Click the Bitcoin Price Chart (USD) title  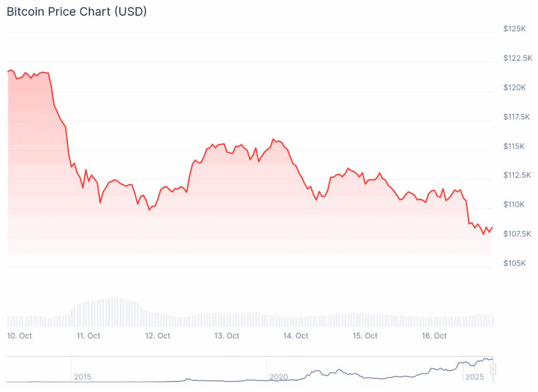pyautogui.click(x=77, y=12)
